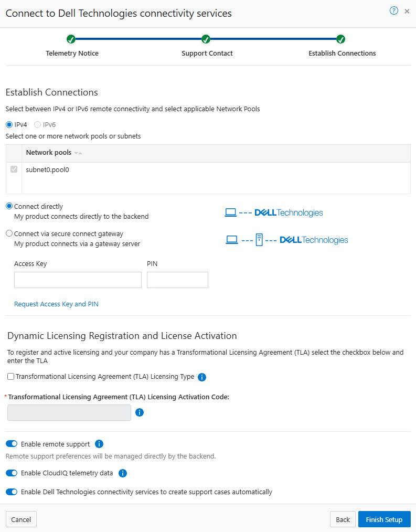Choose Connect via secure connect gateway

(8, 233)
